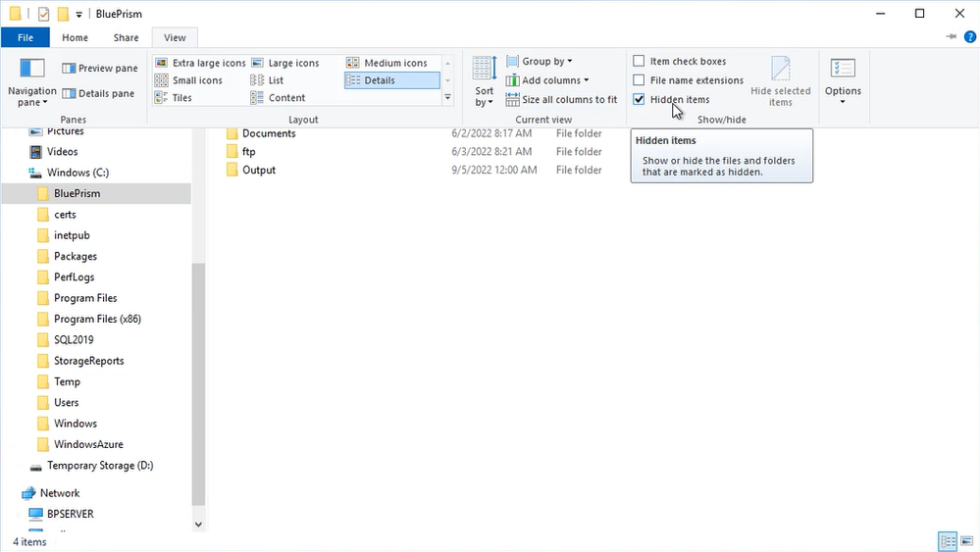Viewport: 980px width, 552px height.
Task: Uncheck Hidden items checkbox
Action: click(639, 99)
